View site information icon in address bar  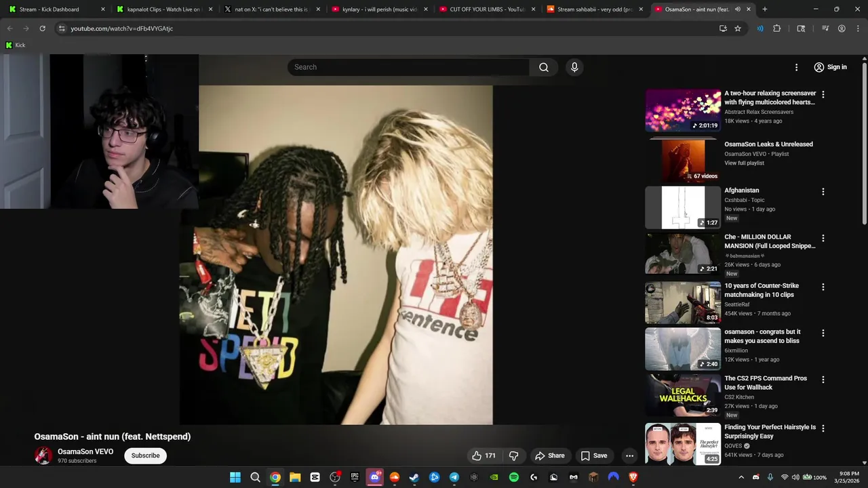62,28
